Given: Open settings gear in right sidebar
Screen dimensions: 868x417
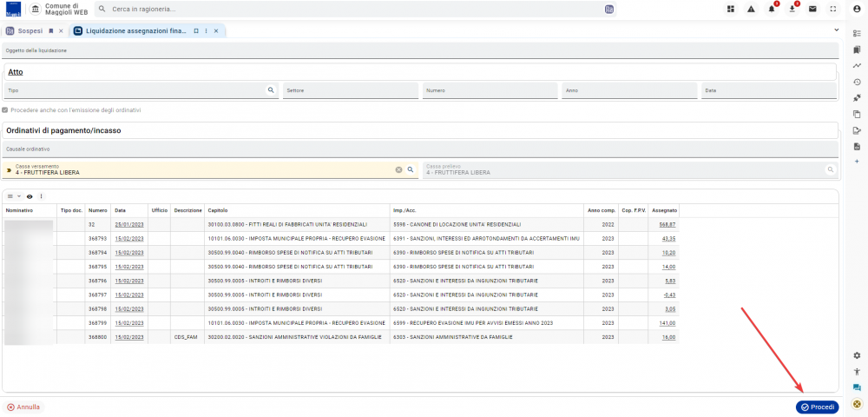Looking at the screenshot, I should point(857,355).
